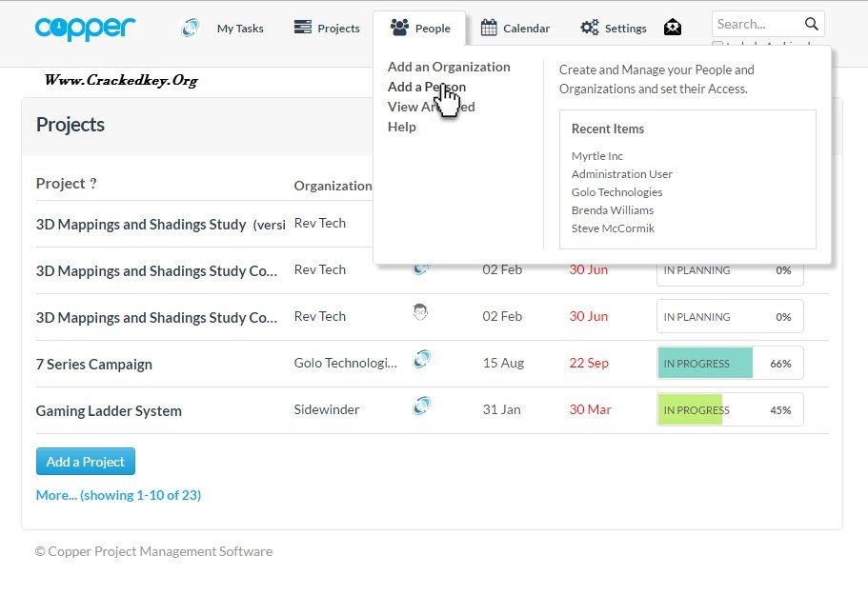868x595 pixels.
Task: Click the owner avatar on Gaming Ladder System row
Action: 421,406
